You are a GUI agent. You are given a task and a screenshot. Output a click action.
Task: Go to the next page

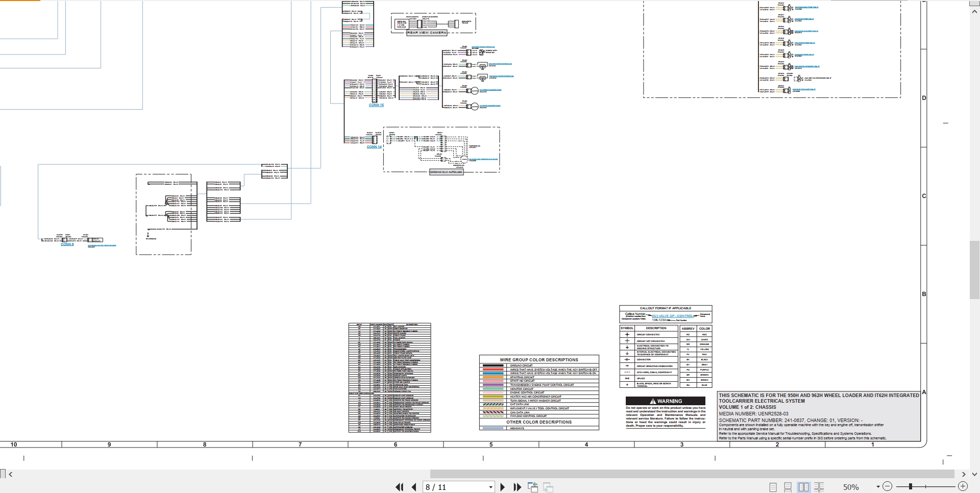click(503, 487)
